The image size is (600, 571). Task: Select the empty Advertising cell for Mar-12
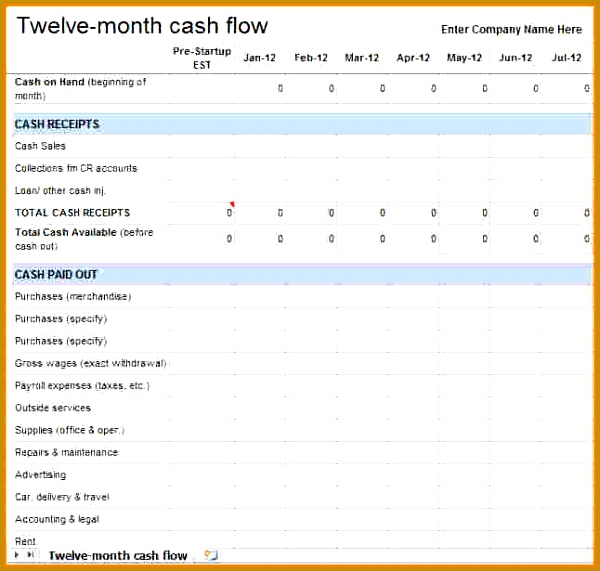362,475
